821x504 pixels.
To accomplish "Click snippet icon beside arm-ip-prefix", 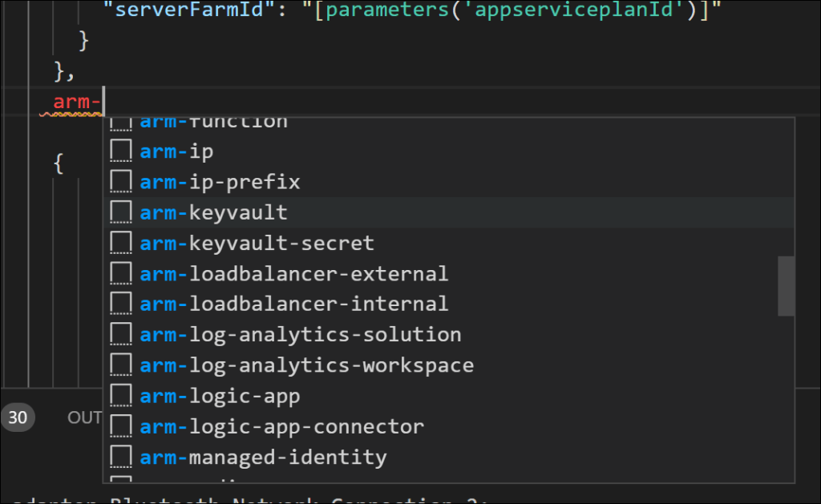I will click(x=120, y=182).
